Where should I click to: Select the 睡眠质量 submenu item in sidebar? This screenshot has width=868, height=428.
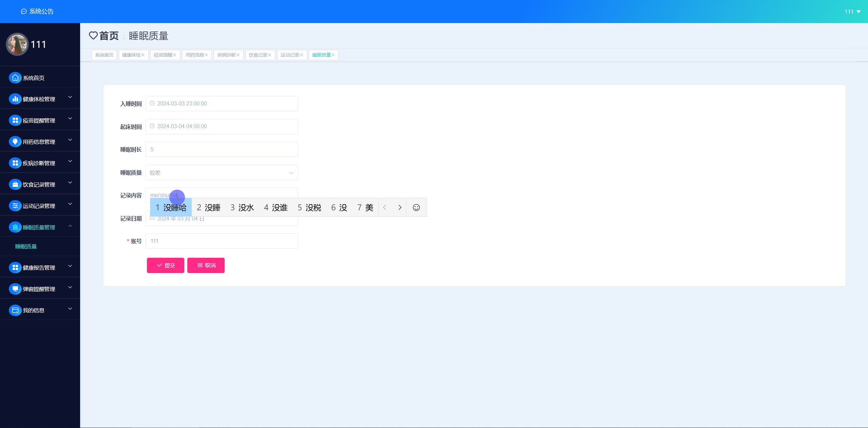(x=26, y=247)
